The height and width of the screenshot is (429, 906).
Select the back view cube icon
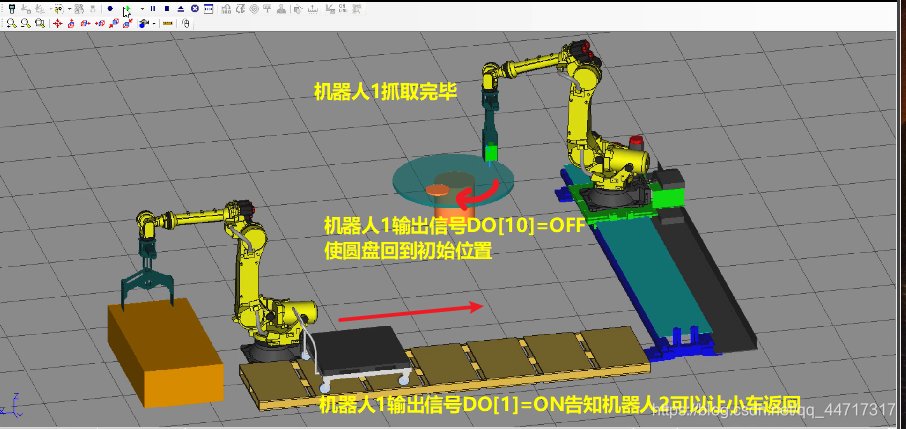pyautogui.click(x=128, y=24)
